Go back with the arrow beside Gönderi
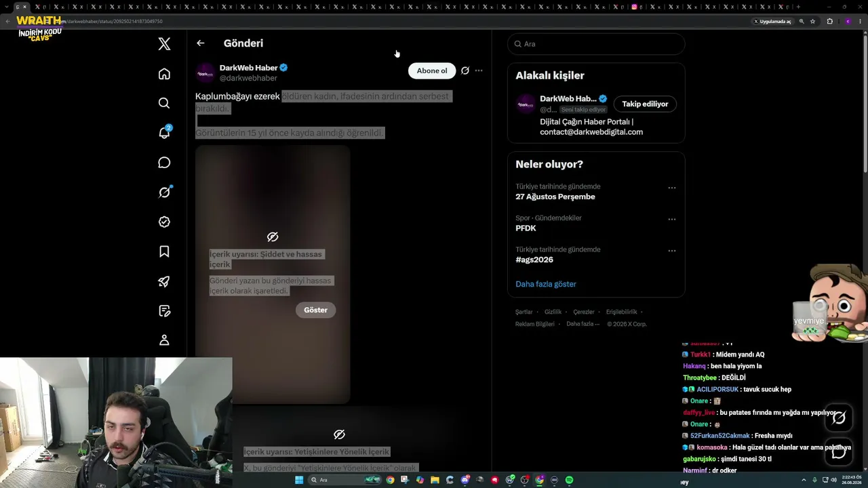This screenshot has width=868, height=488. 200,43
